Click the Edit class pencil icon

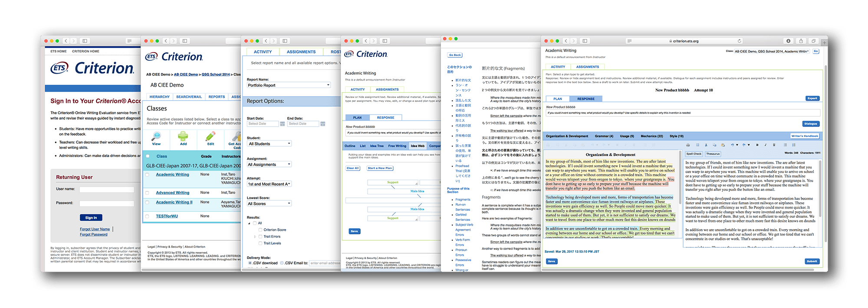(210, 136)
